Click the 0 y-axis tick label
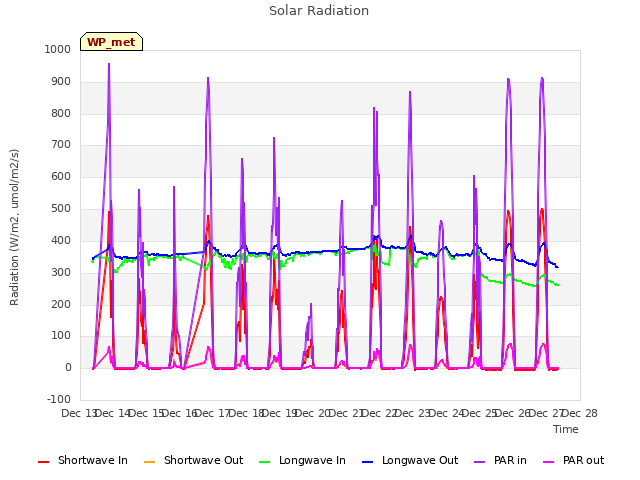 click(x=68, y=368)
